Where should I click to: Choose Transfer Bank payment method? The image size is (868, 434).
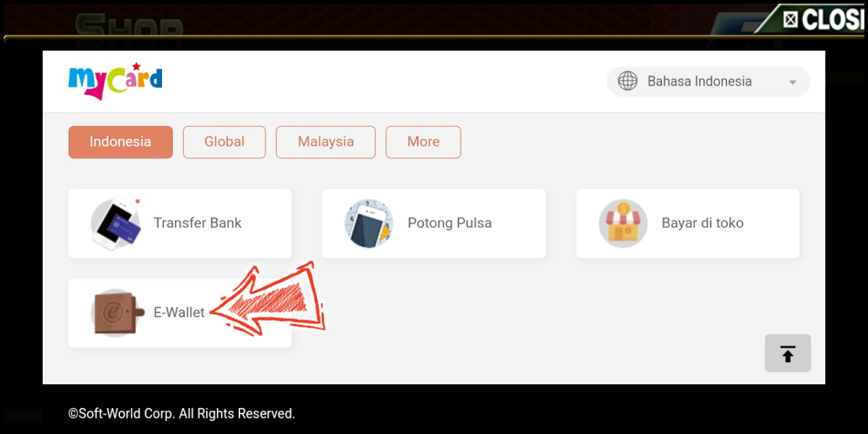[180, 224]
